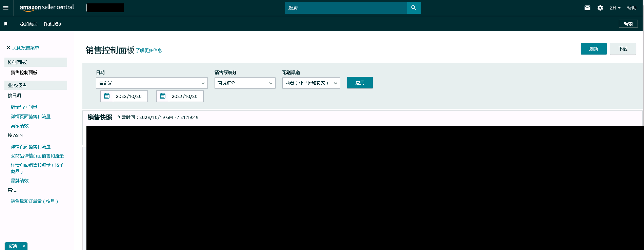Select 添加商品 in the top bar

pos(28,24)
